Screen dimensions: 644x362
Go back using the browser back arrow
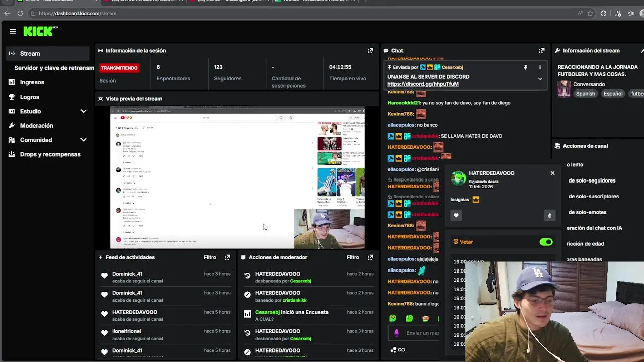point(7,13)
